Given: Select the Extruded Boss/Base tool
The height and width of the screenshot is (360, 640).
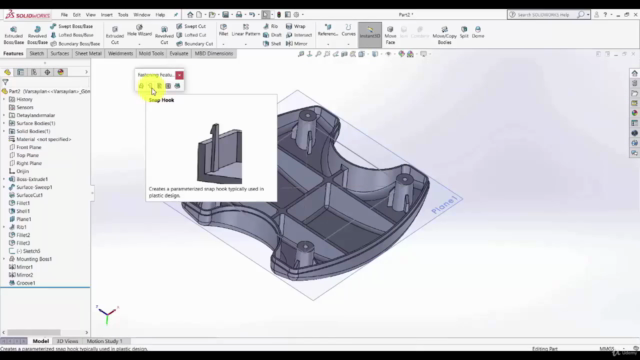Looking at the screenshot, I should (x=14, y=35).
